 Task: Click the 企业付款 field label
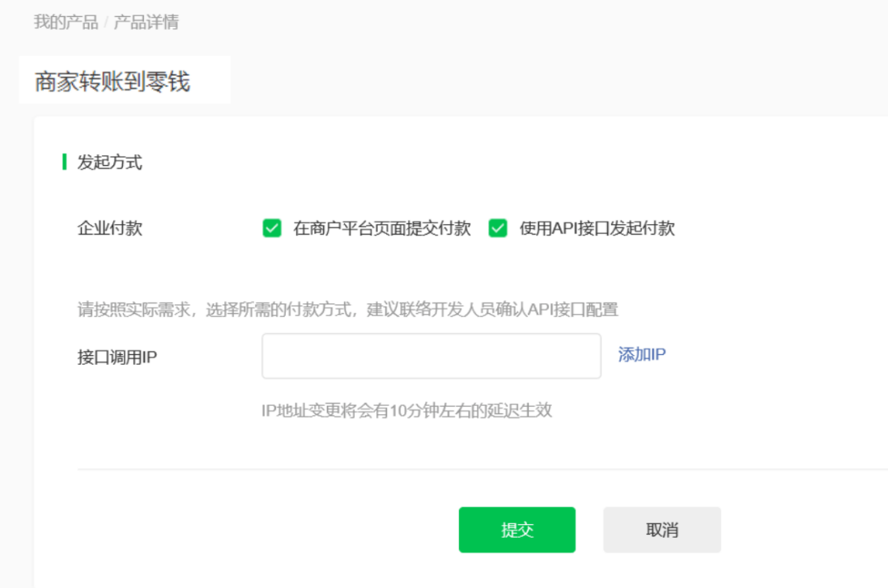(110, 228)
